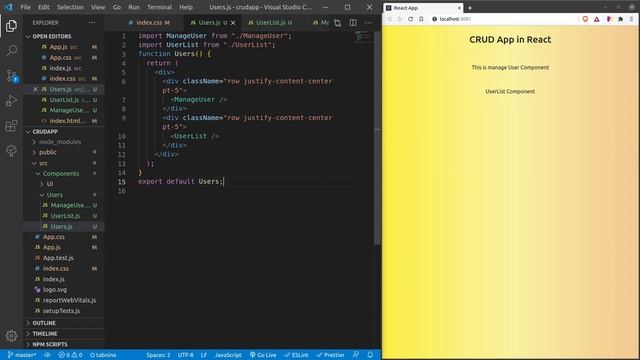Open Source Control view in activity bar
640x360 pixels.
(11, 76)
